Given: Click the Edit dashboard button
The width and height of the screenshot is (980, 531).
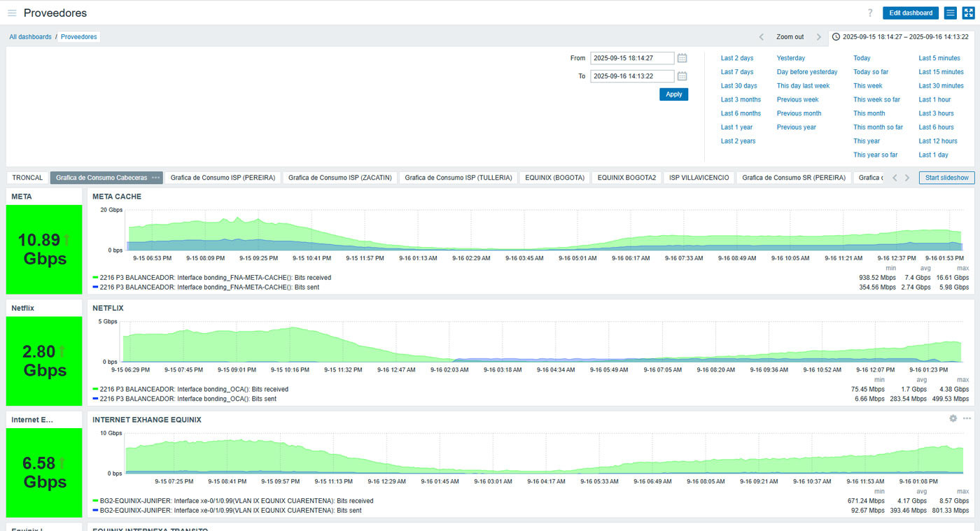Looking at the screenshot, I should click(910, 13).
